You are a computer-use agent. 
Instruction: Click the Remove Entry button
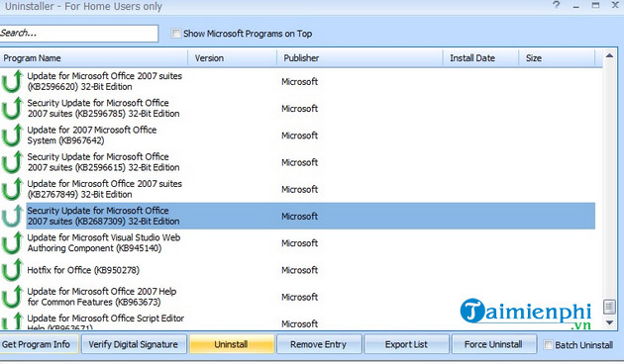point(319,344)
